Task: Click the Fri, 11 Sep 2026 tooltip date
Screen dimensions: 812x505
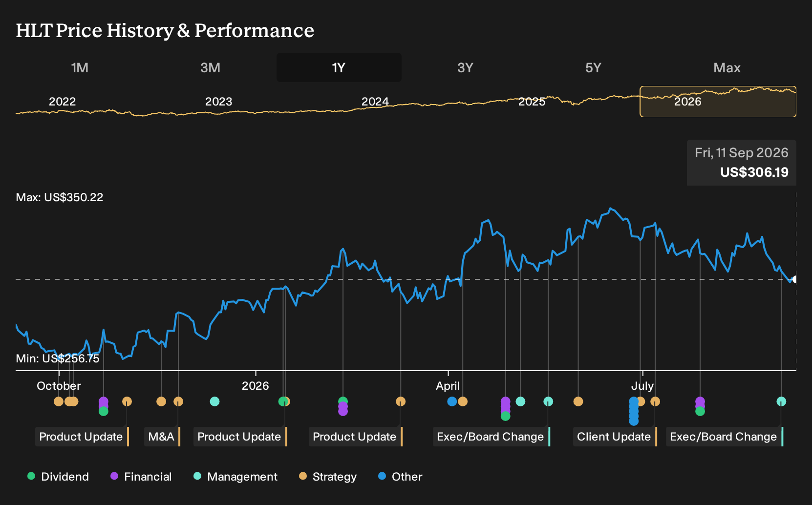Action: click(742, 153)
